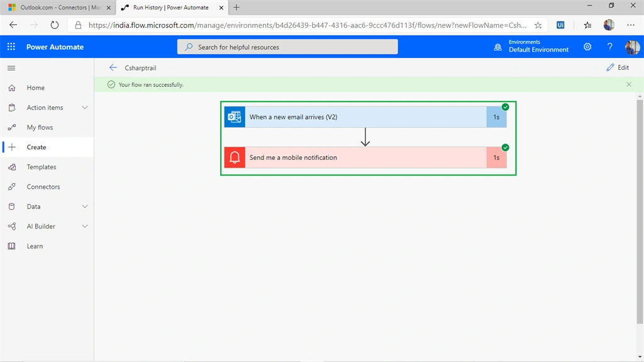Click the Environments globe icon

click(498, 47)
